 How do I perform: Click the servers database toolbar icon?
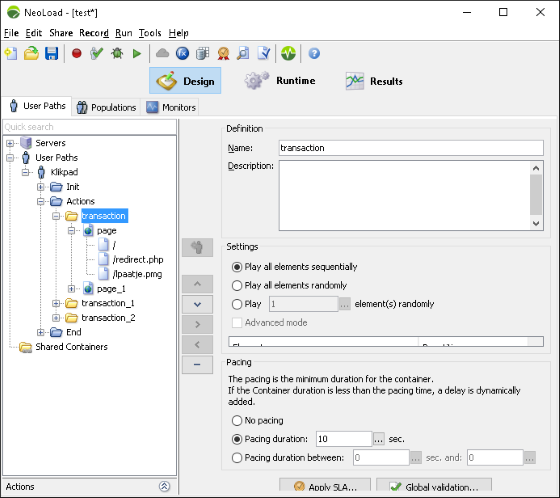point(202,54)
